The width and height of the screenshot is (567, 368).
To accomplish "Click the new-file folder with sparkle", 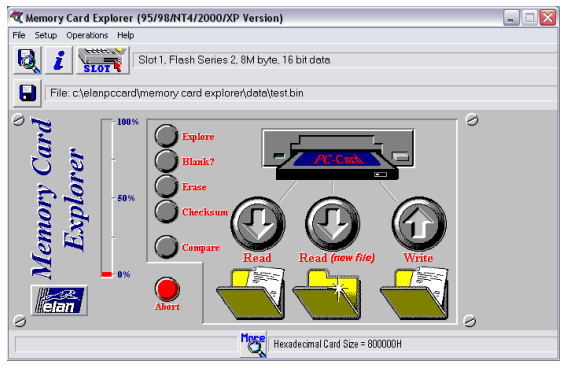I will 327,295.
